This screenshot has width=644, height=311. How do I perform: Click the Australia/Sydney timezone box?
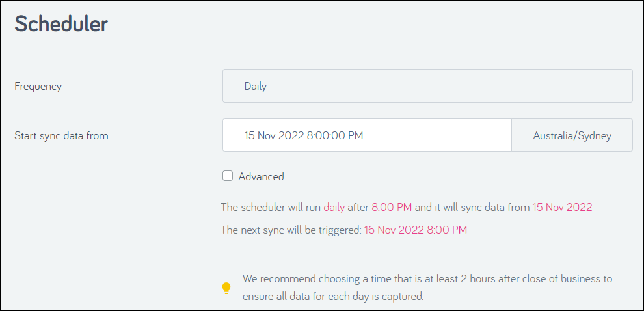click(572, 135)
